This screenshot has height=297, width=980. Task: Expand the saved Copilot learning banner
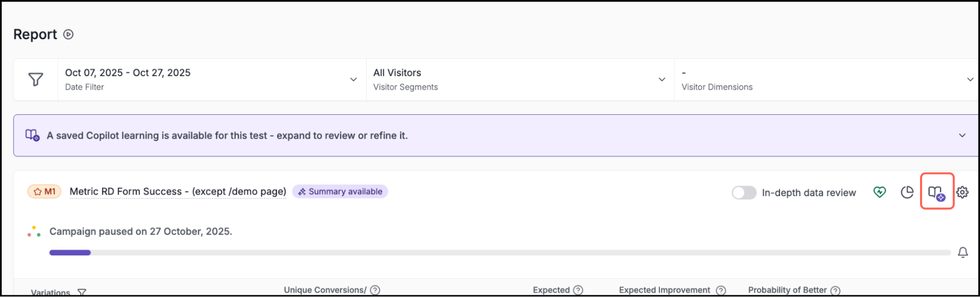pyautogui.click(x=962, y=135)
